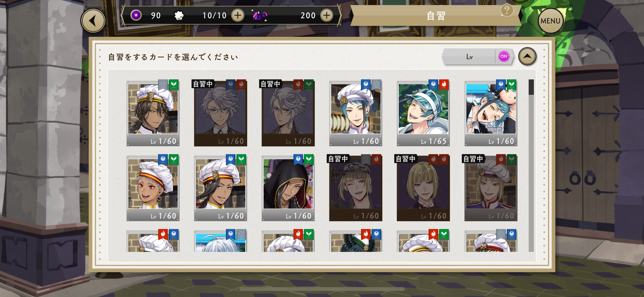
Task: Open the MENU round button
Action: point(550,21)
